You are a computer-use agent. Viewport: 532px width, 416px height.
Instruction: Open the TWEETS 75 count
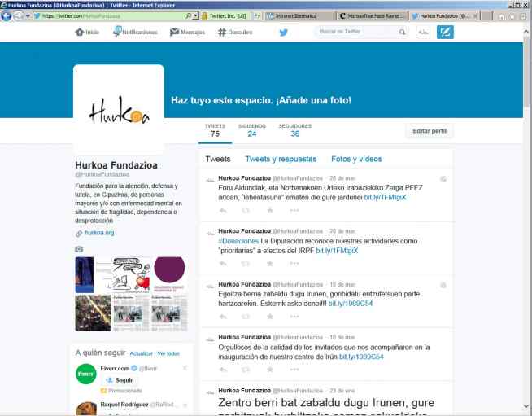[215, 130]
